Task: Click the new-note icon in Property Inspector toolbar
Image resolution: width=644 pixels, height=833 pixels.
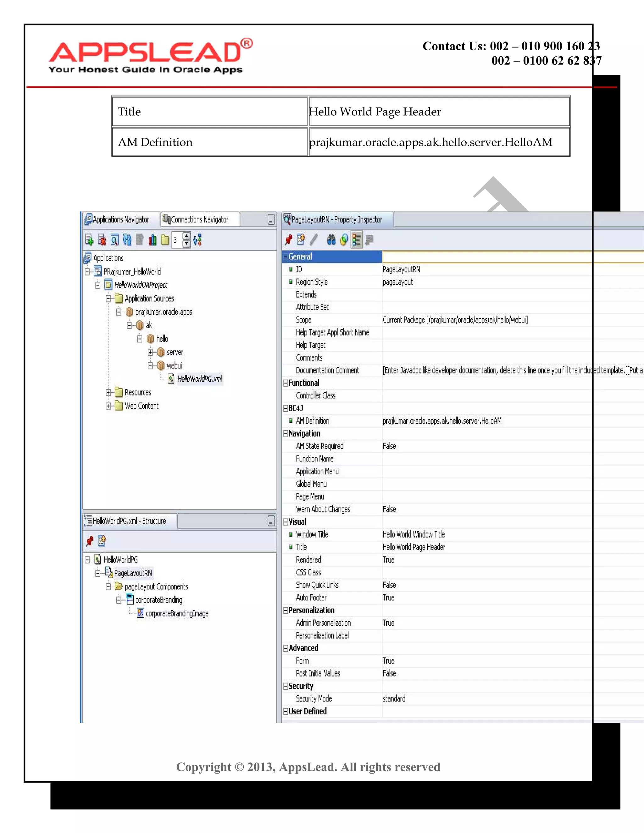Action: (301, 240)
